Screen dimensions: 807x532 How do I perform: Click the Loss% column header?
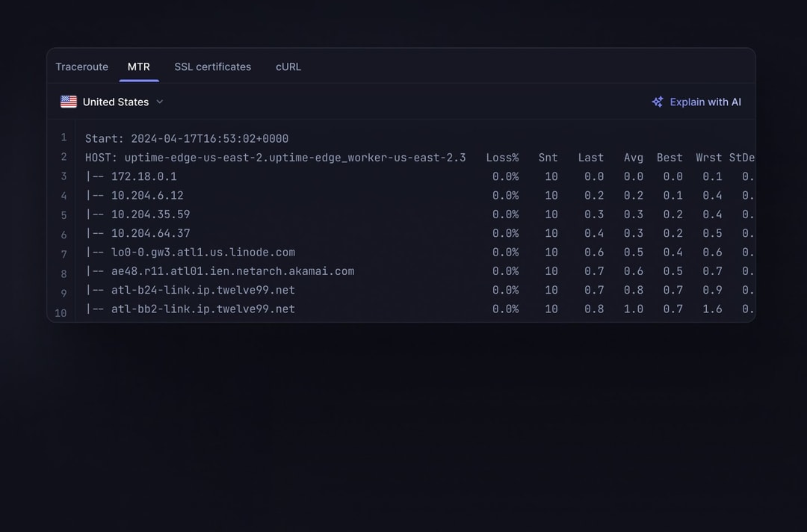click(502, 158)
